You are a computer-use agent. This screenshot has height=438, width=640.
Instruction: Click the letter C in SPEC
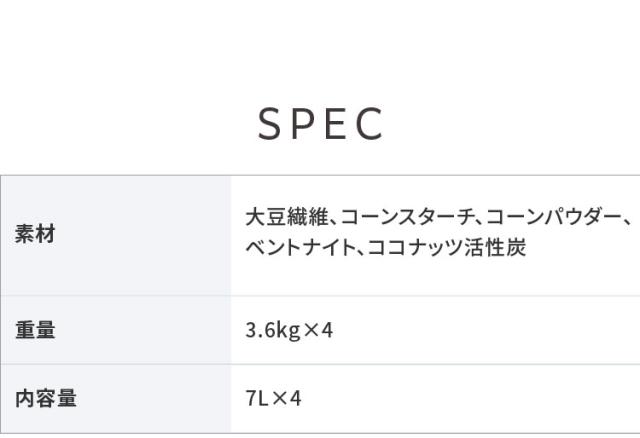click(368, 123)
